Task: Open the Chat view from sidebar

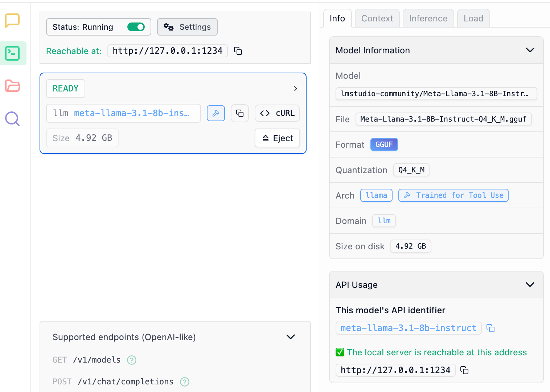Action: (12, 21)
